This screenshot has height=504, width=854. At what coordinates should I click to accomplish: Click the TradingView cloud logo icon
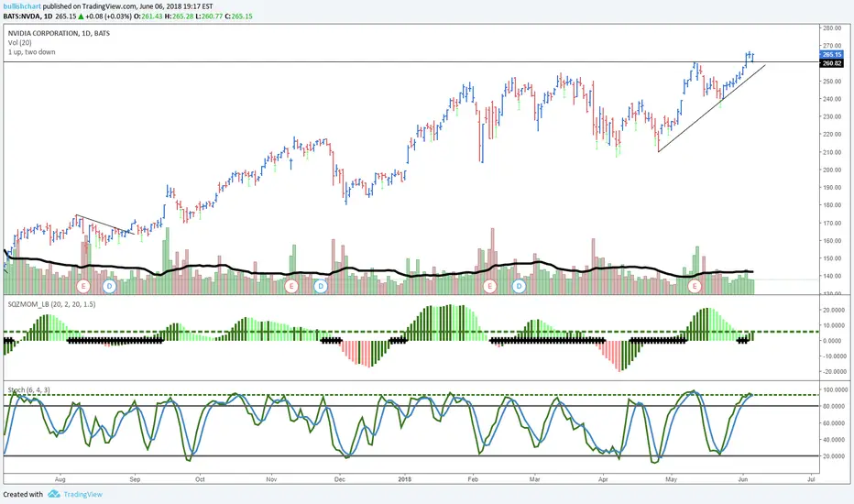53,494
